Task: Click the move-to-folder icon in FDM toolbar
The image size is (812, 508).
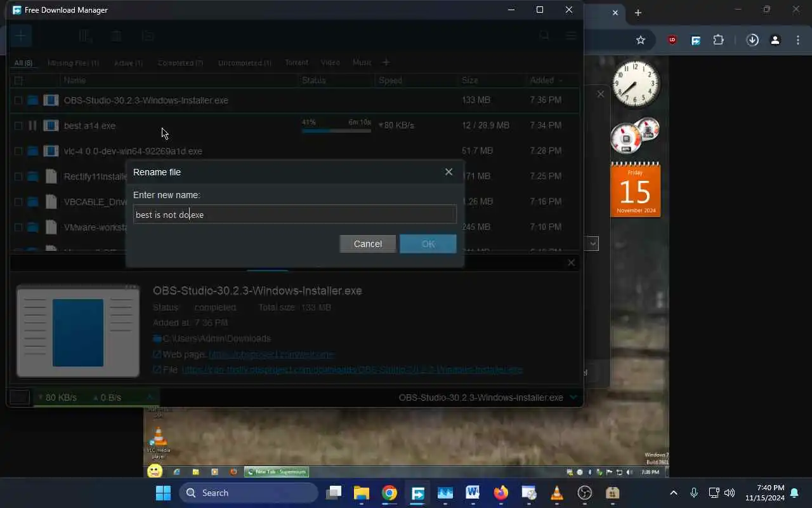Action: coord(148,36)
